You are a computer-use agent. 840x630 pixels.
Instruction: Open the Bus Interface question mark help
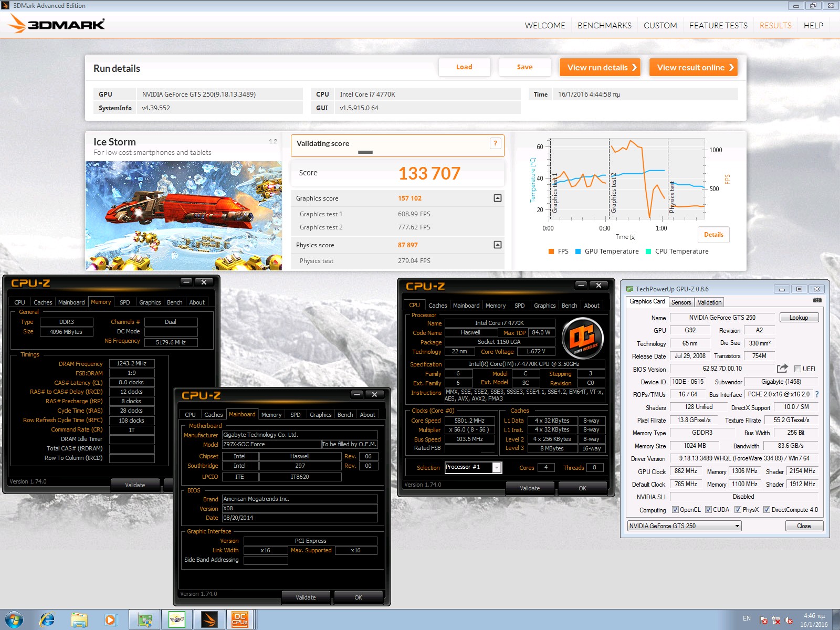click(817, 394)
